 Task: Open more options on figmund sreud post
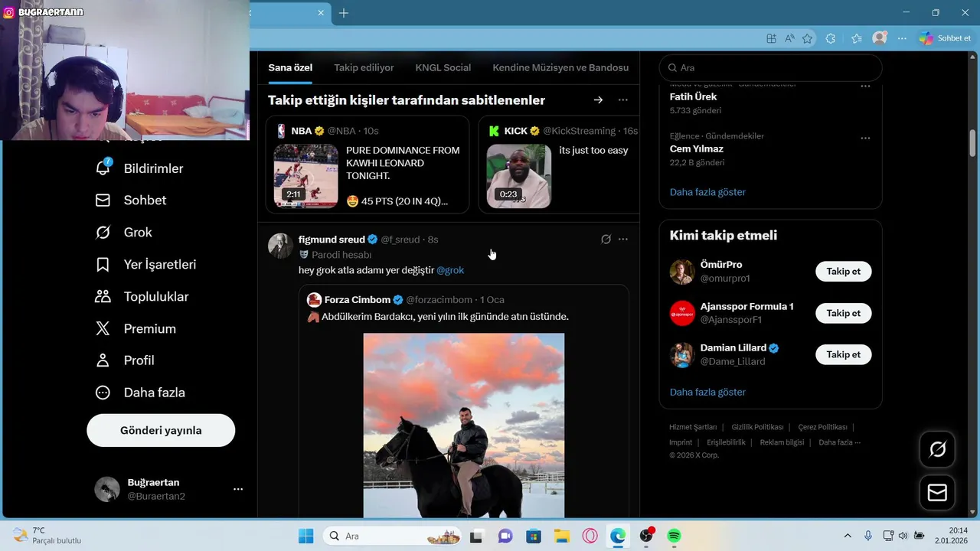point(623,240)
